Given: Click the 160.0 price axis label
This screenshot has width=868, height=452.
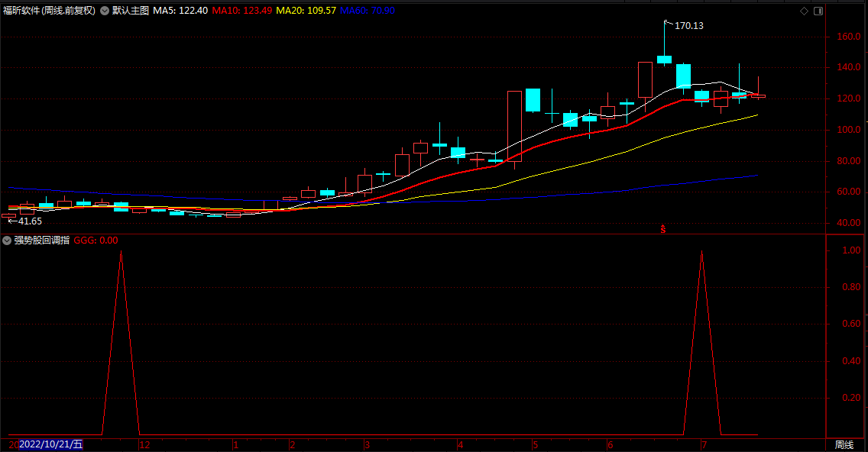Looking at the screenshot, I should [x=849, y=37].
